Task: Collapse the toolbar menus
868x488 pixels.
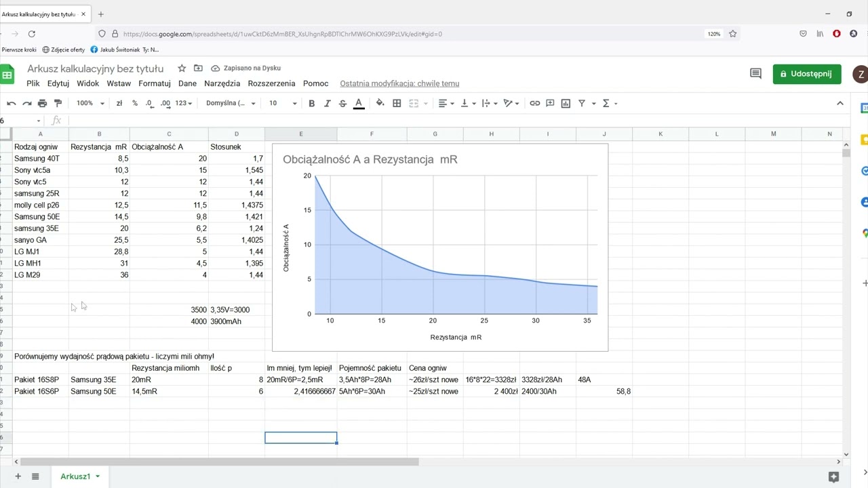Action: pyautogui.click(x=840, y=103)
